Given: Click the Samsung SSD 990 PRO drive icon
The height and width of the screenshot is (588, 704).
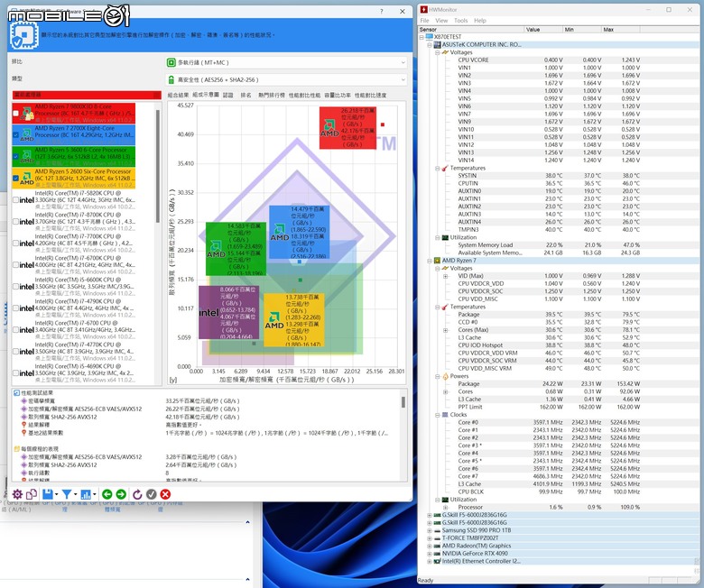Looking at the screenshot, I should (x=438, y=530).
